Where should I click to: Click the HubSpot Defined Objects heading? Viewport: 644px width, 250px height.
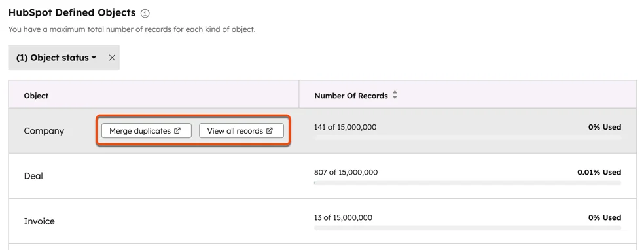(x=72, y=12)
